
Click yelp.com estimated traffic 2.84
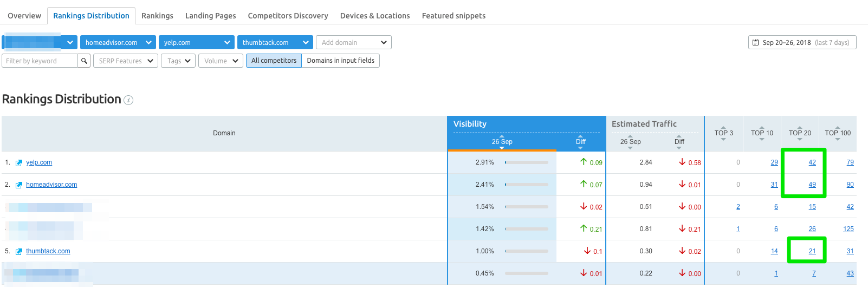point(646,162)
